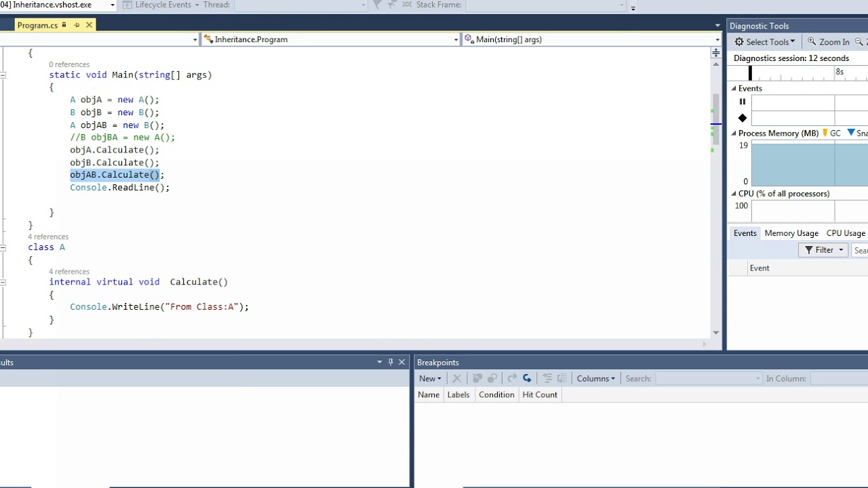Open left bottom panel window position menu
Image resolution: width=868 pixels, height=488 pixels.
[380, 363]
